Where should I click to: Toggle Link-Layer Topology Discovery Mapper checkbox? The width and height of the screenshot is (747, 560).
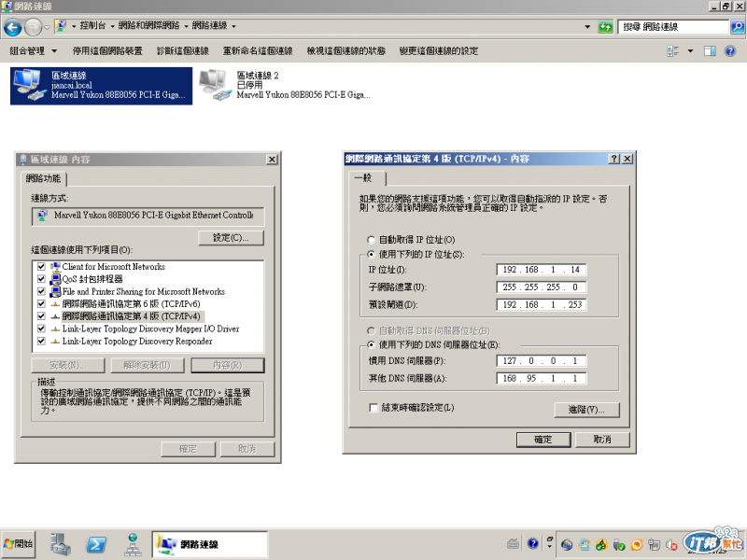41,329
